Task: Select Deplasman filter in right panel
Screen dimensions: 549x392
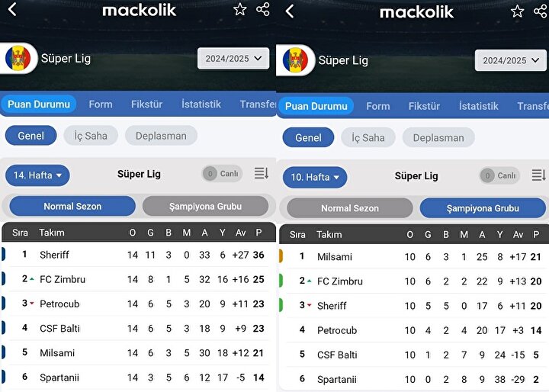Action: click(x=438, y=138)
